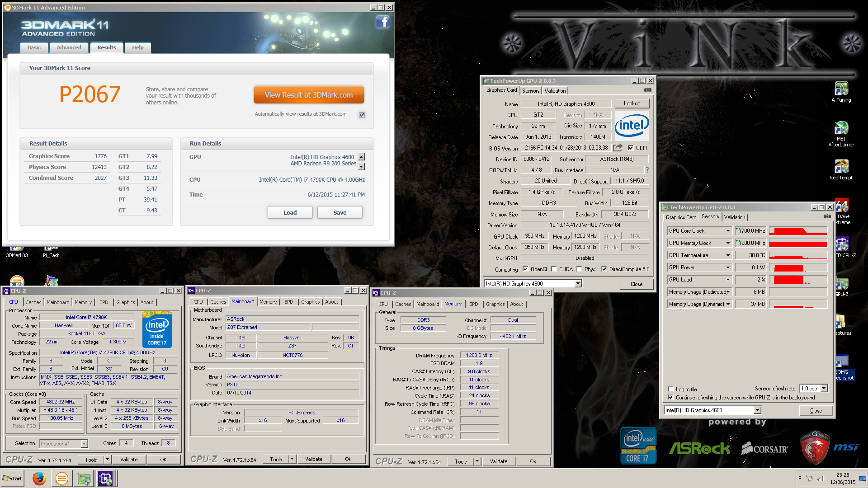
Task: Launch Firefox from the taskbar
Action: coord(39,478)
